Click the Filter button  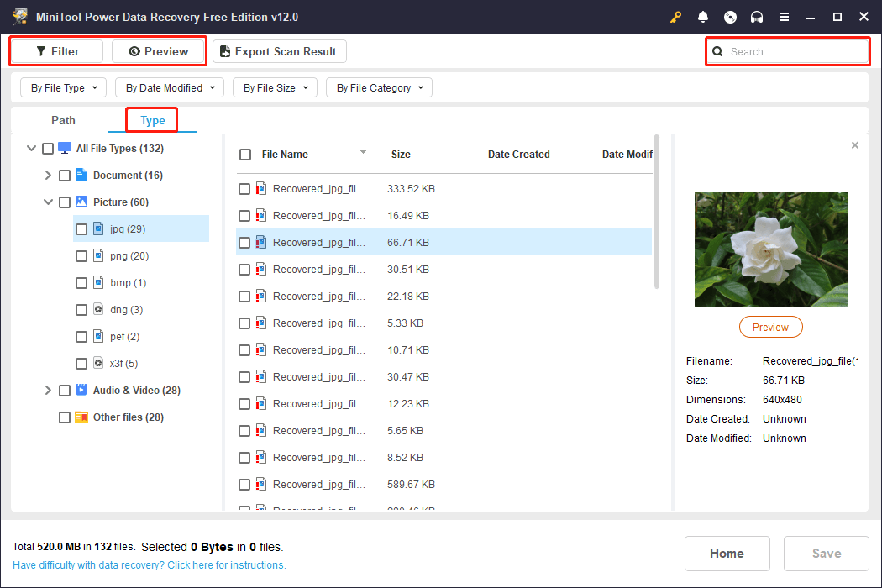[57, 51]
